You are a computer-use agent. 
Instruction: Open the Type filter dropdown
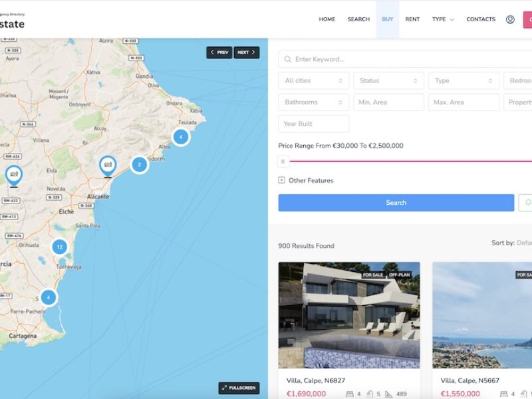(x=464, y=80)
